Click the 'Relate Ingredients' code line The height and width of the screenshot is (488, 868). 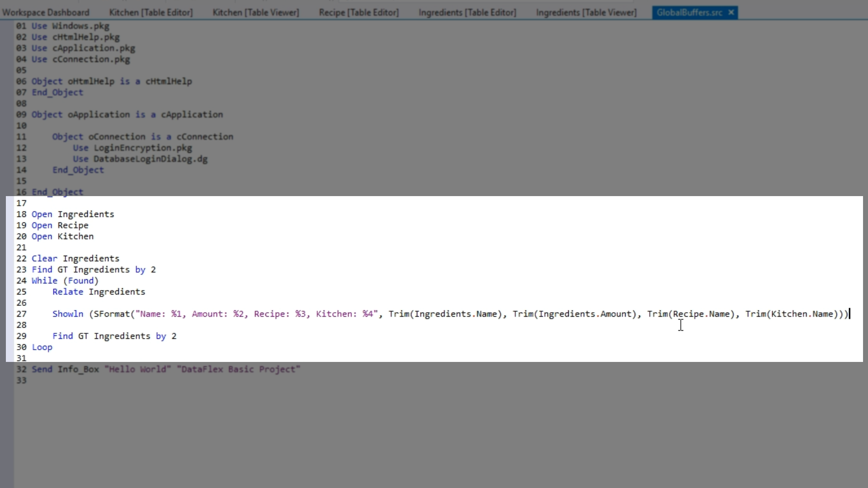(x=99, y=292)
